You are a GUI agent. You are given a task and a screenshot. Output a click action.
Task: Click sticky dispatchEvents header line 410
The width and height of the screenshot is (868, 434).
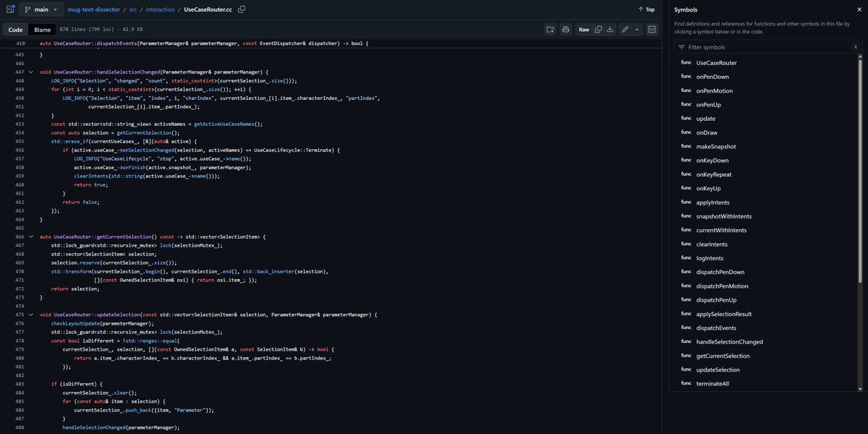coord(204,43)
